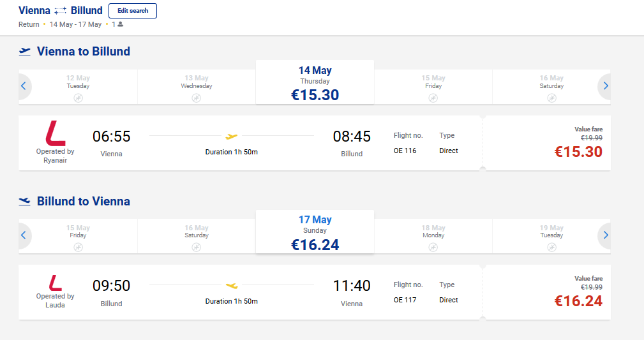Click the passenger icon next to 1

[x=121, y=24]
